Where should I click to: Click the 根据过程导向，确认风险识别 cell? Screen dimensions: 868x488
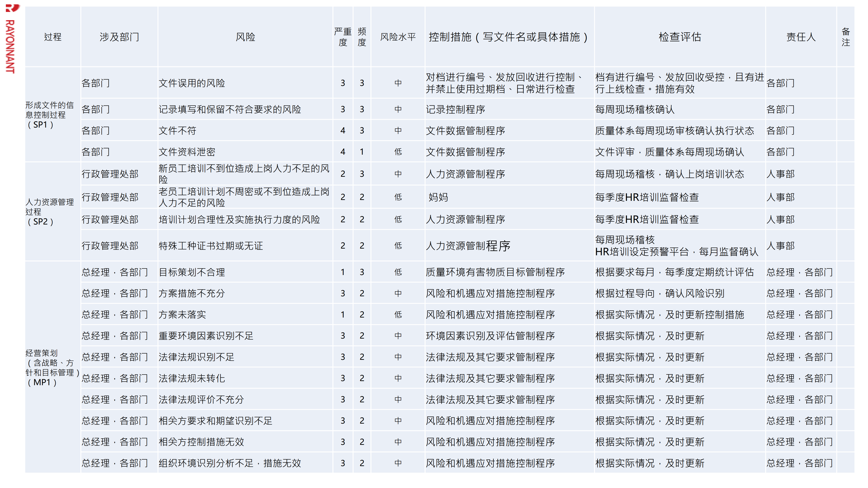pyautogui.click(x=680, y=293)
